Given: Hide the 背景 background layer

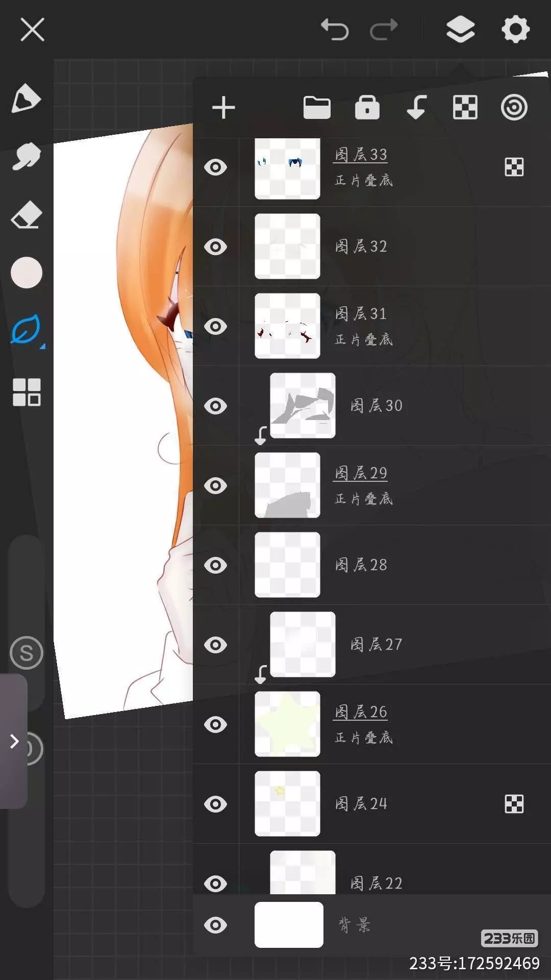Looking at the screenshot, I should point(216,925).
